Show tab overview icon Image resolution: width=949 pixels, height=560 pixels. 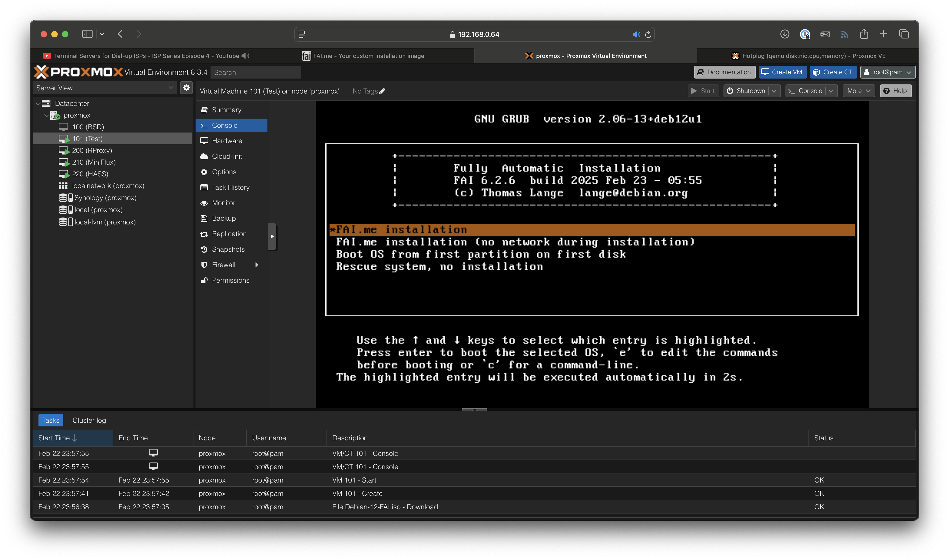click(904, 34)
